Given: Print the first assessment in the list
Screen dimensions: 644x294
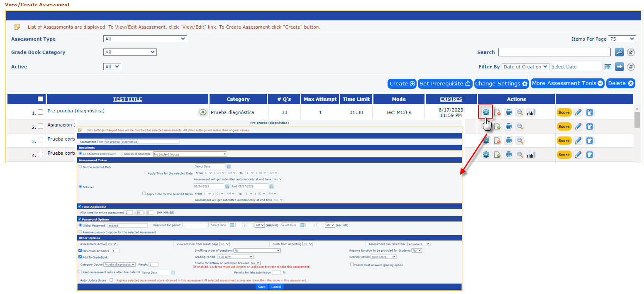Looking at the screenshot, I should click(x=508, y=112).
